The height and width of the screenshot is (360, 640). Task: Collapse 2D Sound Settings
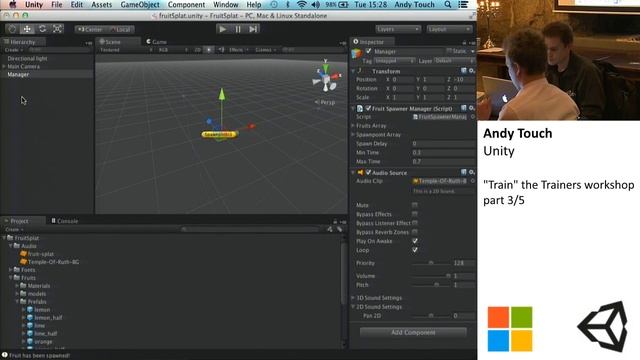pos(353,307)
